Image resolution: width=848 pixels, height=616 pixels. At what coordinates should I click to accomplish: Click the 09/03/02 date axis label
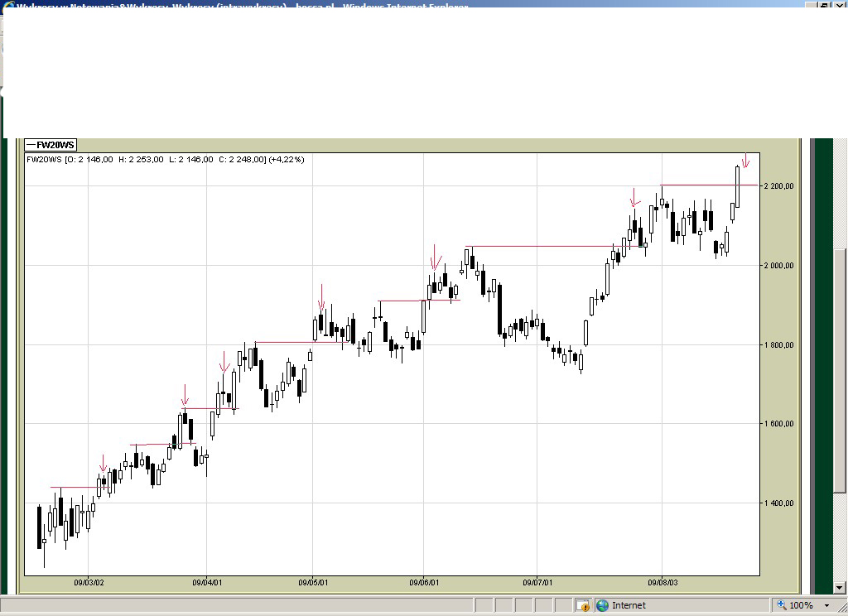[89, 583]
